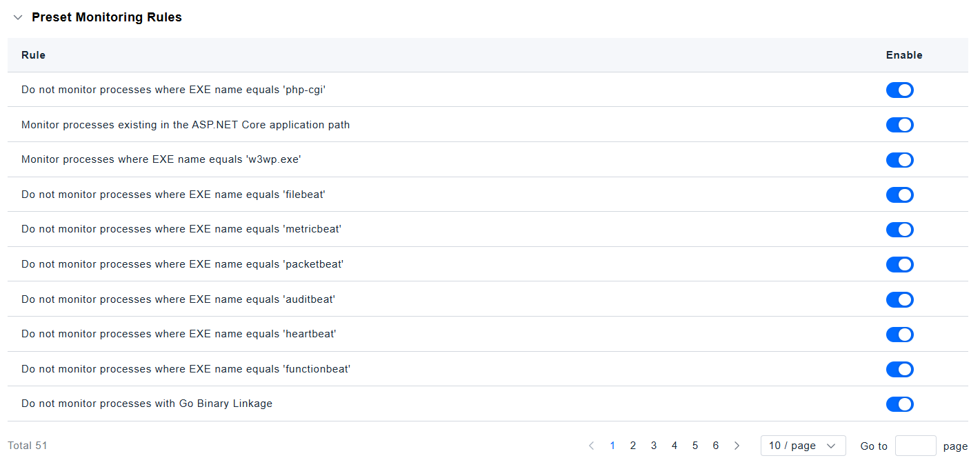Viewport: 980px width, 467px height.
Task: Toggle the ASP.NET Core application path rule
Action: 899,125
